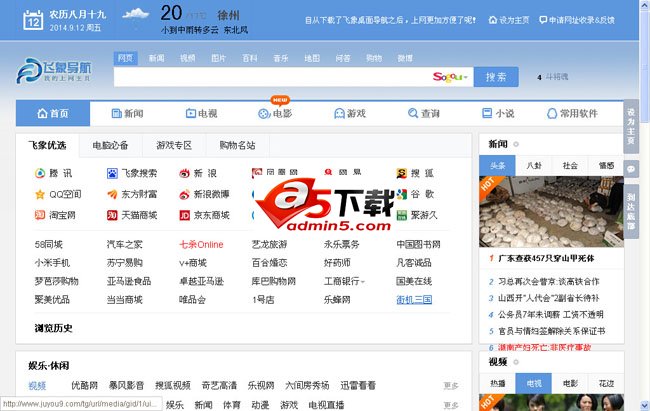The width and height of the screenshot is (650, 411).
Task: Select the 社会 news tab
Action: tap(570, 165)
